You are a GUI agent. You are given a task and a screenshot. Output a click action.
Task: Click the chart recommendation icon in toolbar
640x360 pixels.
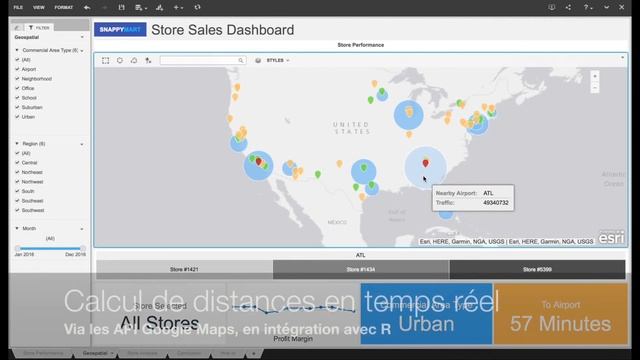(160, 7)
